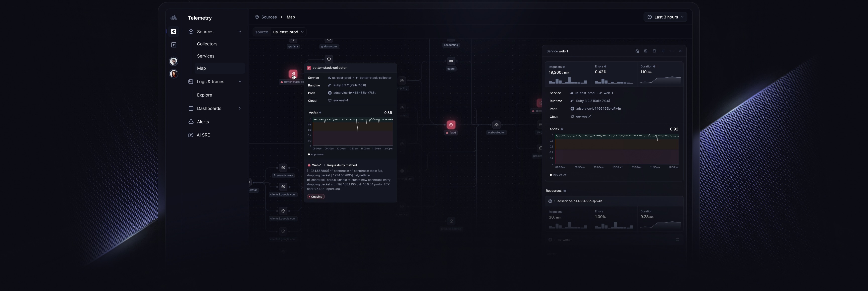
Task: Select the otel-collector node on map
Action: click(496, 125)
